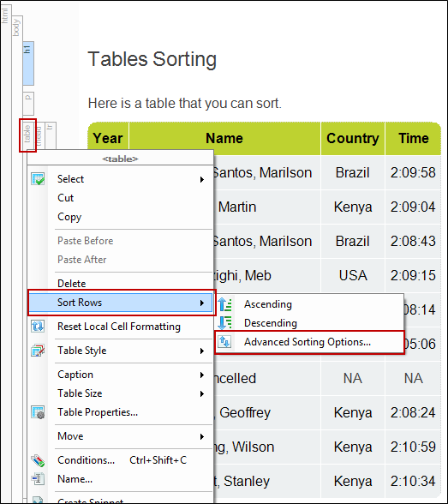Click the Country column header
Image resolution: width=448 pixels, height=504 pixels.
point(353,139)
